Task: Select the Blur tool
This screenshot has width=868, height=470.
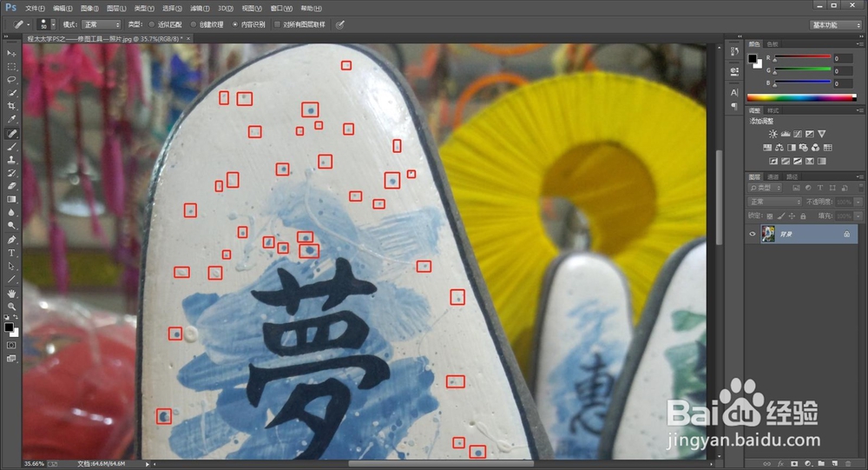Action: [11, 213]
